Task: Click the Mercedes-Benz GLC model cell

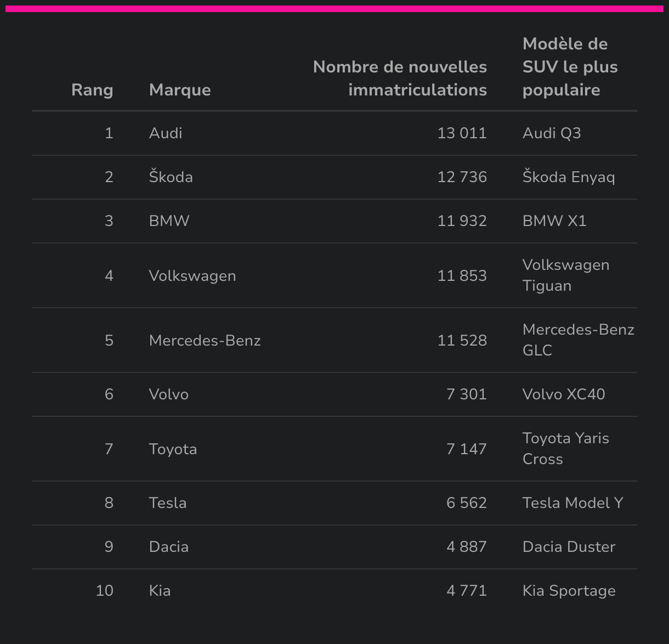Action: pyautogui.click(x=578, y=340)
